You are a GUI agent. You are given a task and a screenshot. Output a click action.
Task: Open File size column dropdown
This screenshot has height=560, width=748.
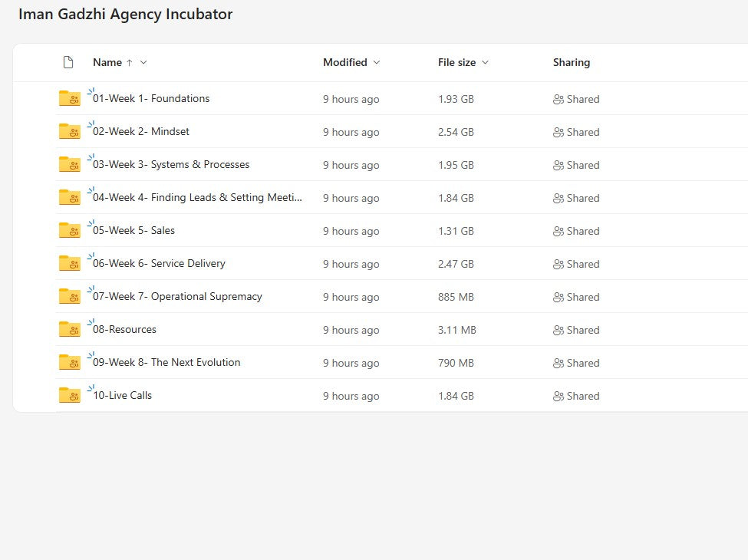(485, 62)
